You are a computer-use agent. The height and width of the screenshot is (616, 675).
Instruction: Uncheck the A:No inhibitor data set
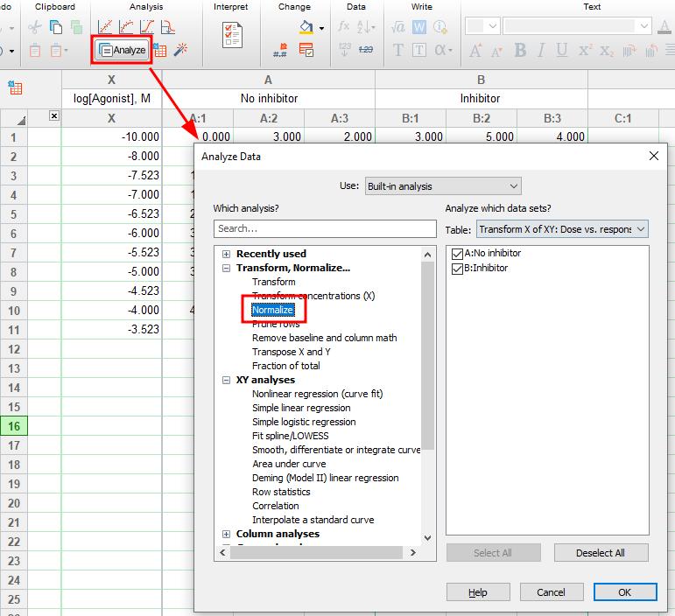(x=457, y=254)
